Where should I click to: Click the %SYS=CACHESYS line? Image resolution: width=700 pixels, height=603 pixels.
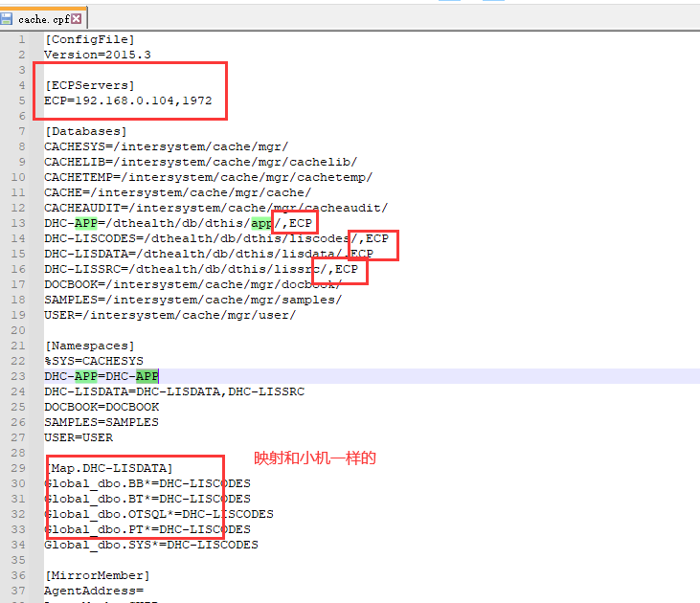(94, 361)
